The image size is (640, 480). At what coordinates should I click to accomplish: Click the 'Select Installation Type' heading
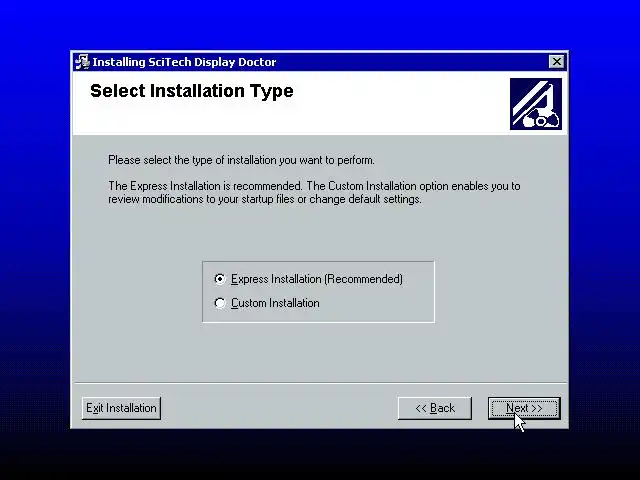point(192,91)
